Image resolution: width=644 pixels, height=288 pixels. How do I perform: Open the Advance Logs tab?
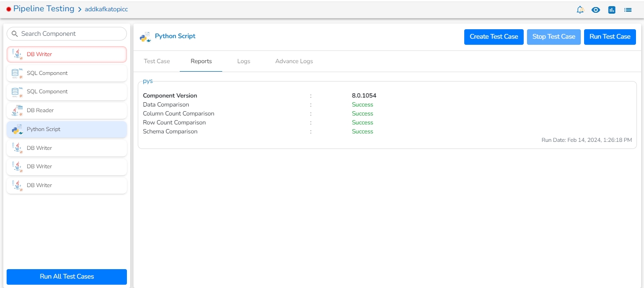(294, 61)
